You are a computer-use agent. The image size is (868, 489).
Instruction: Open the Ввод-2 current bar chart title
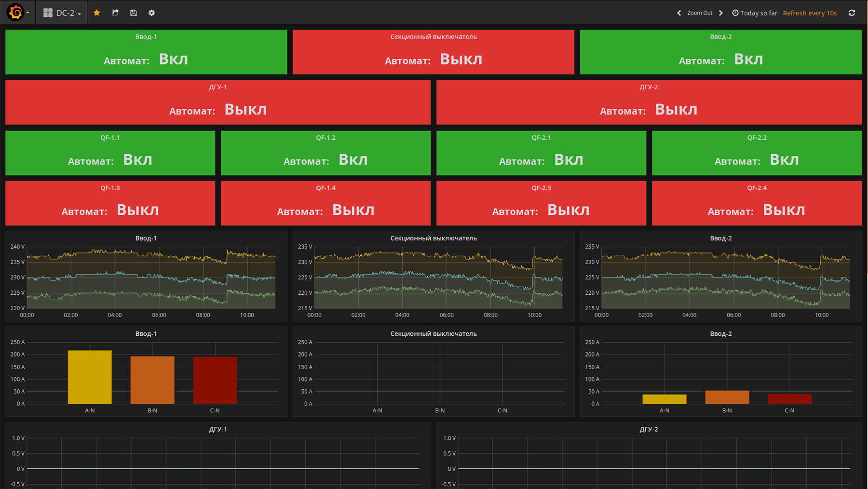coord(721,333)
